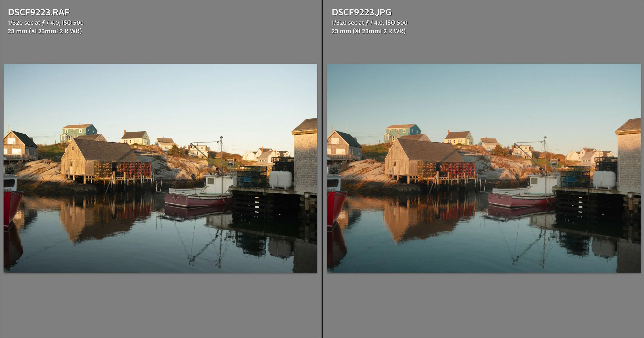Select the DSCF9223.JPG filename label

[362, 12]
